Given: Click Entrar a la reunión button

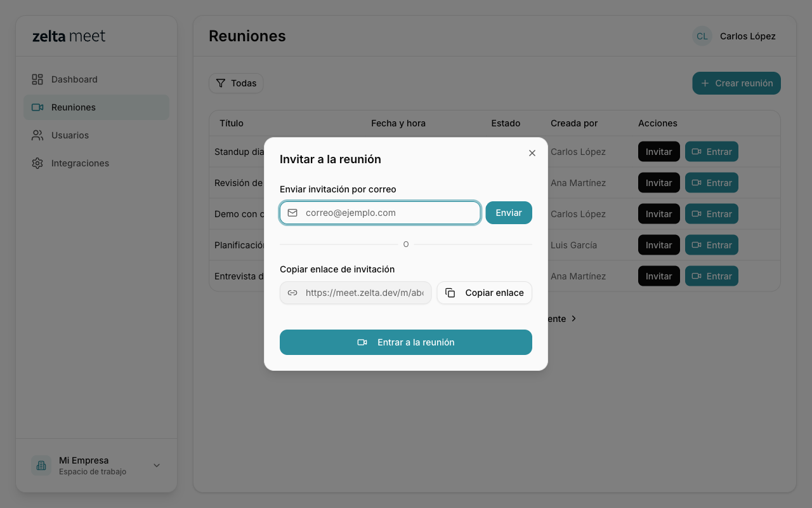Looking at the screenshot, I should (406, 342).
